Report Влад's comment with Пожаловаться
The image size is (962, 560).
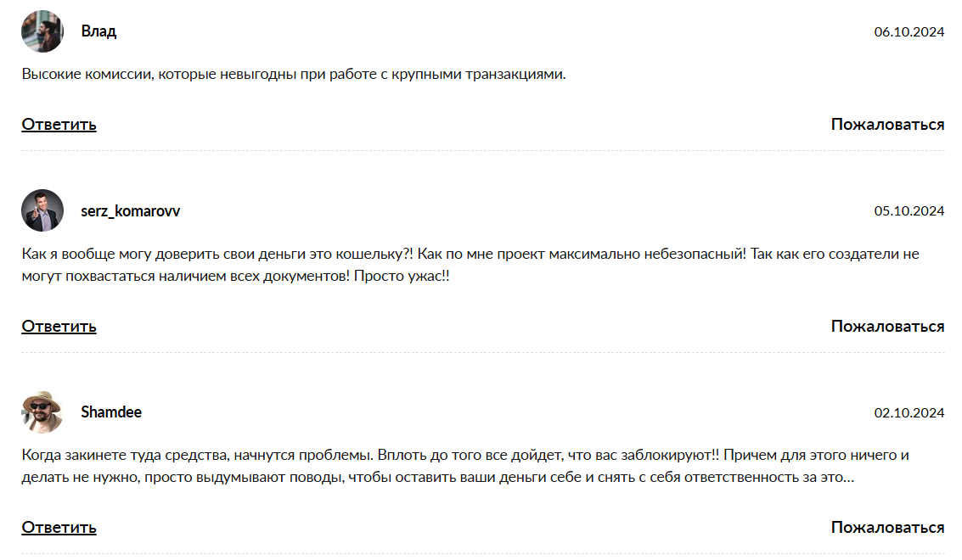click(x=888, y=125)
